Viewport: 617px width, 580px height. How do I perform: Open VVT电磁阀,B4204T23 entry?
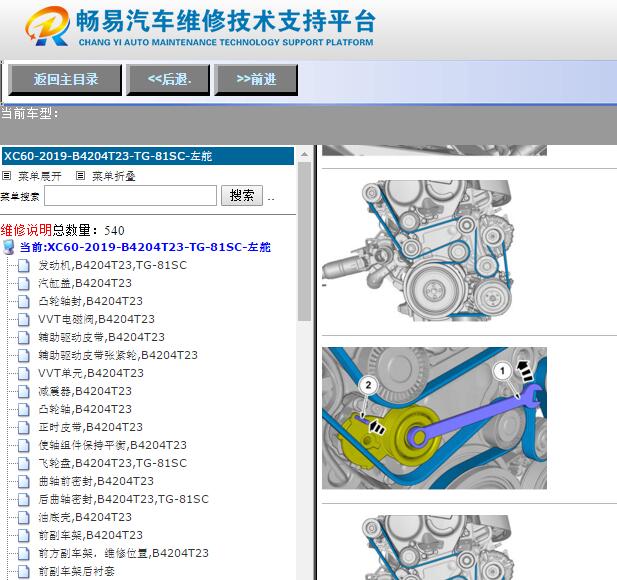96,319
